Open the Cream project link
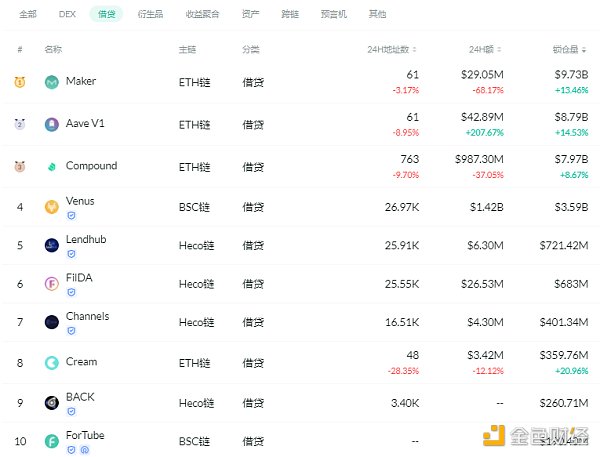600x457 pixels. pos(82,362)
